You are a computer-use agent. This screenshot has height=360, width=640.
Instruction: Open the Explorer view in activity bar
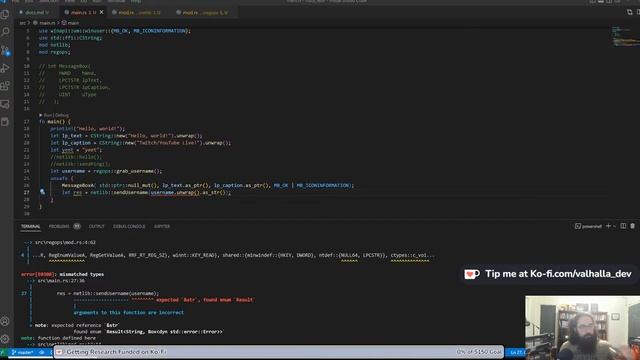tap(5, 14)
